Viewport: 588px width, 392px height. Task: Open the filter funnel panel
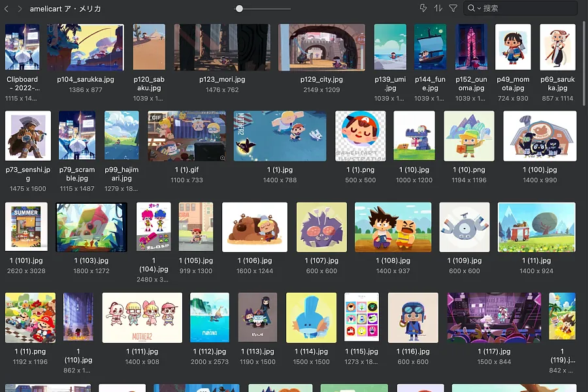(x=453, y=8)
